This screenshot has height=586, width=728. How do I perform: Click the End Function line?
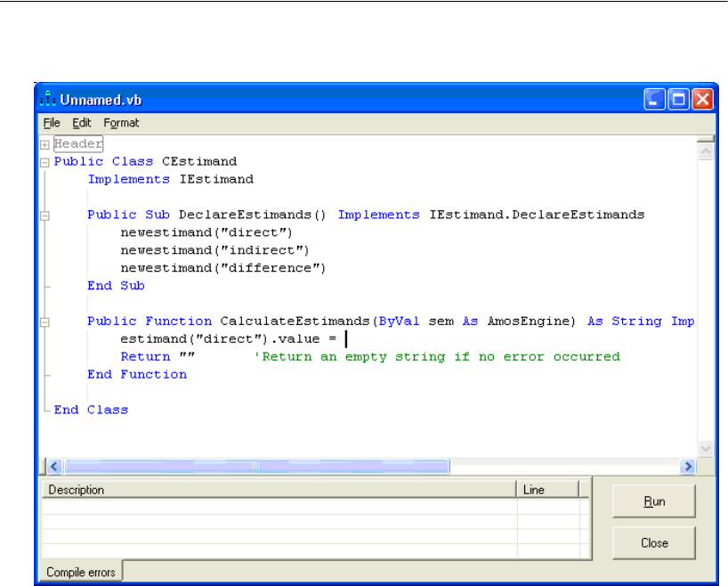tap(137, 374)
